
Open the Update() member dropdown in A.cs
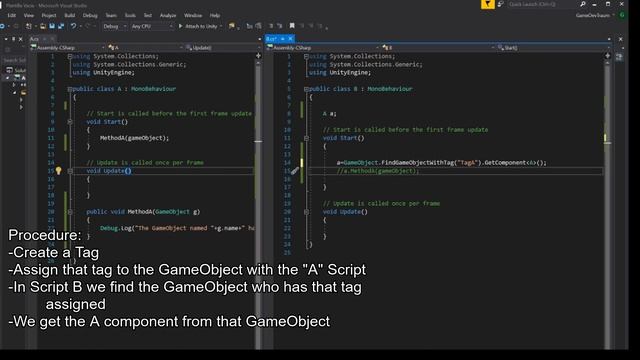[x=222, y=48]
